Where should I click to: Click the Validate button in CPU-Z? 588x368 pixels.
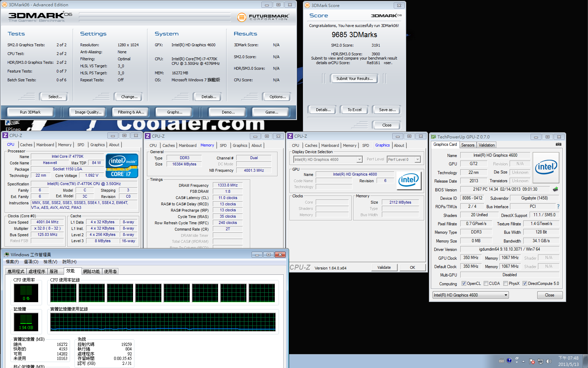[x=384, y=267]
